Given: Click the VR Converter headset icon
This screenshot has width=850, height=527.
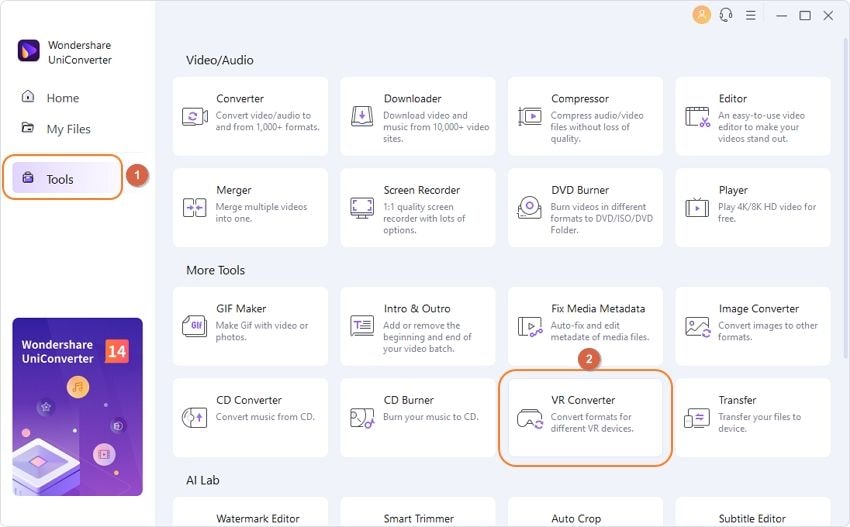Looking at the screenshot, I should tap(530, 419).
